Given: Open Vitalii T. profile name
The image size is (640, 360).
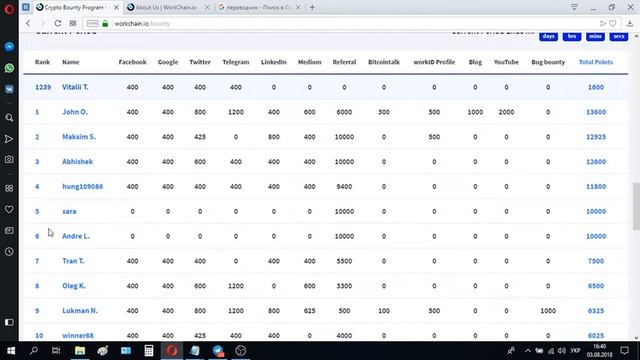Looking at the screenshot, I should pos(75,87).
